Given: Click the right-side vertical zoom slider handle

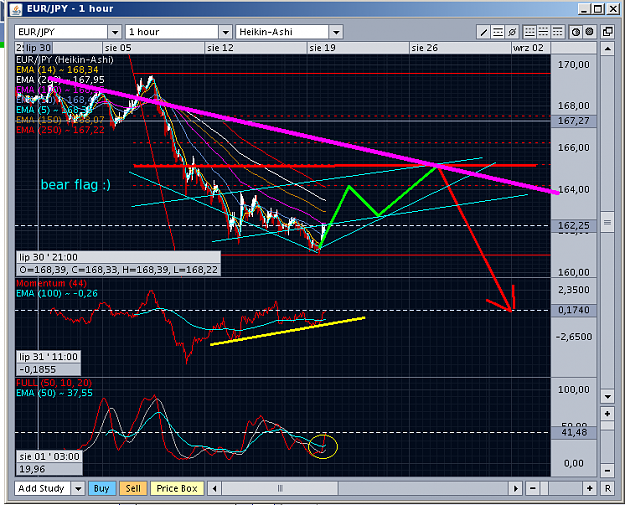Looking at the screenshot, I should pos(607,426).
